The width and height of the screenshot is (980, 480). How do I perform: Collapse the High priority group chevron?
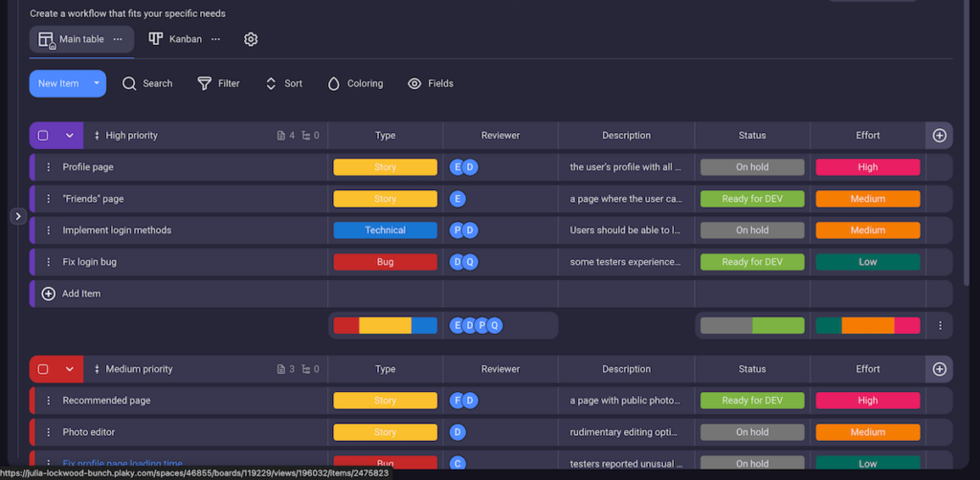(x=70, y=136)
